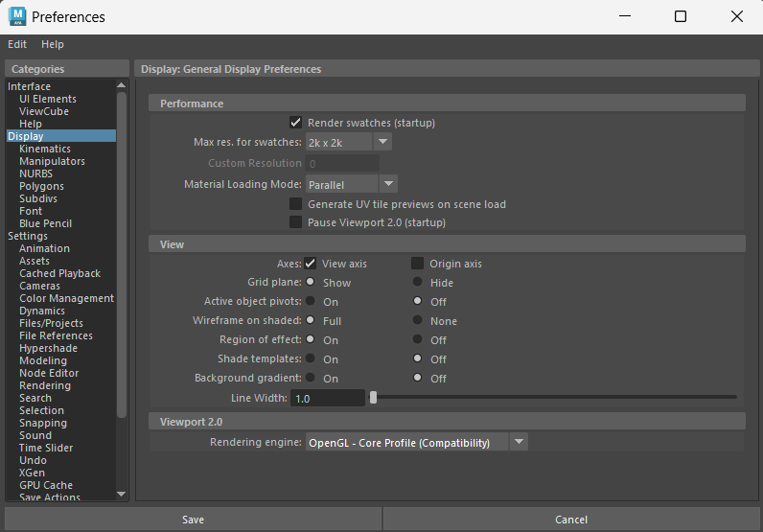Click the Save button
763x532 pixels.
(193, 520)
